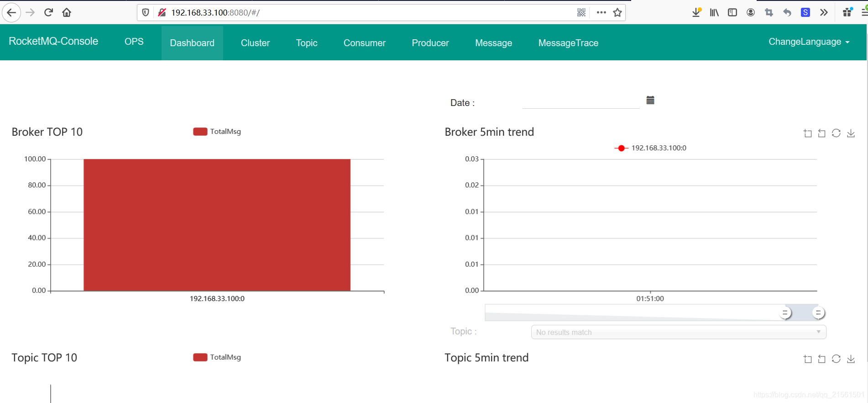
Task: Switch to the Message tab
Action: click(x=494, y=43)
